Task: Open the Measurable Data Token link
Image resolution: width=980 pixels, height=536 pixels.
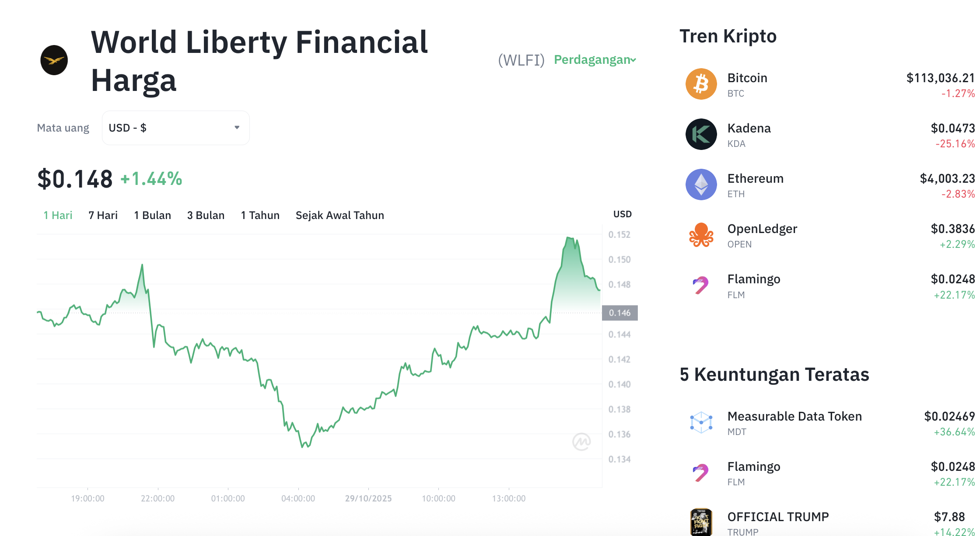Action: tap(794, 416)
